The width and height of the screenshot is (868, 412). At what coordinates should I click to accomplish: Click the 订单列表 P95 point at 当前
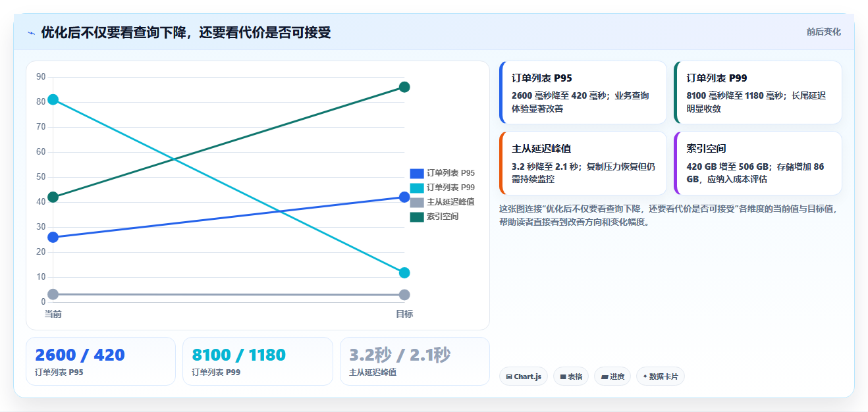53,237
